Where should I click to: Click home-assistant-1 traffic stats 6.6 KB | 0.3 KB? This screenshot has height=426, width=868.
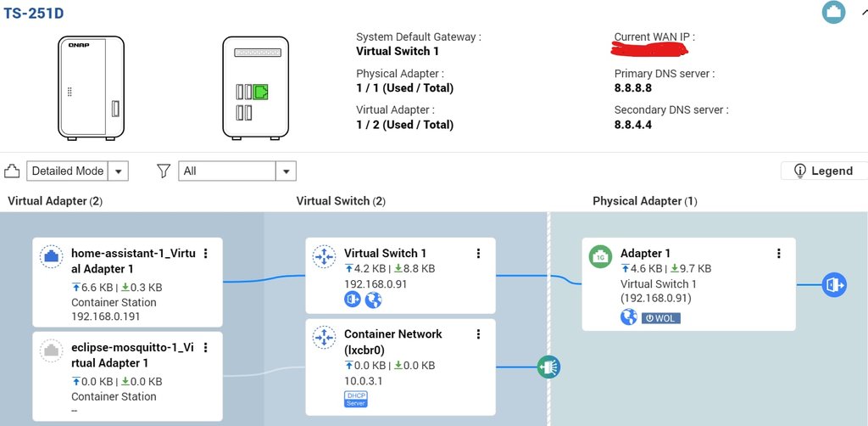117,288
